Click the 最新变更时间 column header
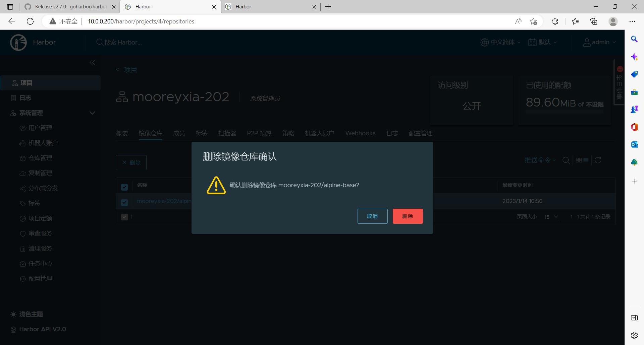The width and height of the screenshot is (644, 345). click(518, 185)
